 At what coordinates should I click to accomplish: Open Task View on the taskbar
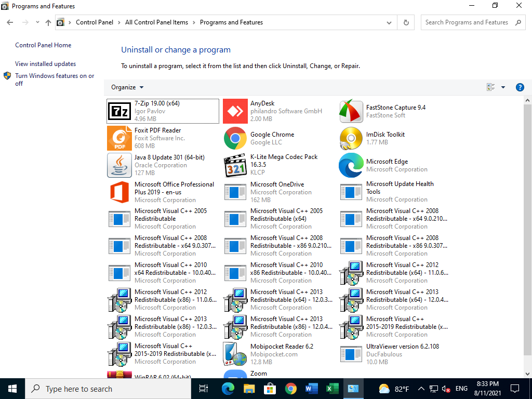coord(204,389)
